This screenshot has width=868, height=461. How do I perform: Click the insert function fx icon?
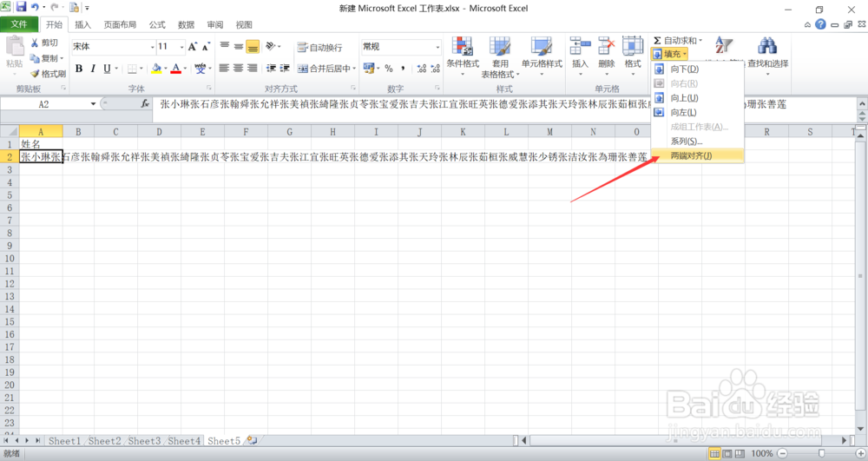tap(145, 103)
